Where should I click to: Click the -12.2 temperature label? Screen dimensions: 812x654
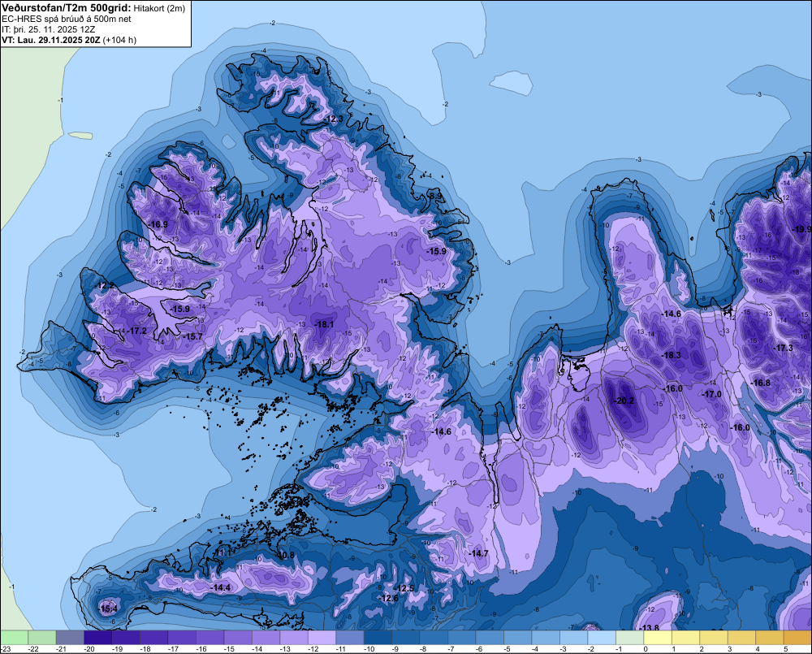pos(105,285)
